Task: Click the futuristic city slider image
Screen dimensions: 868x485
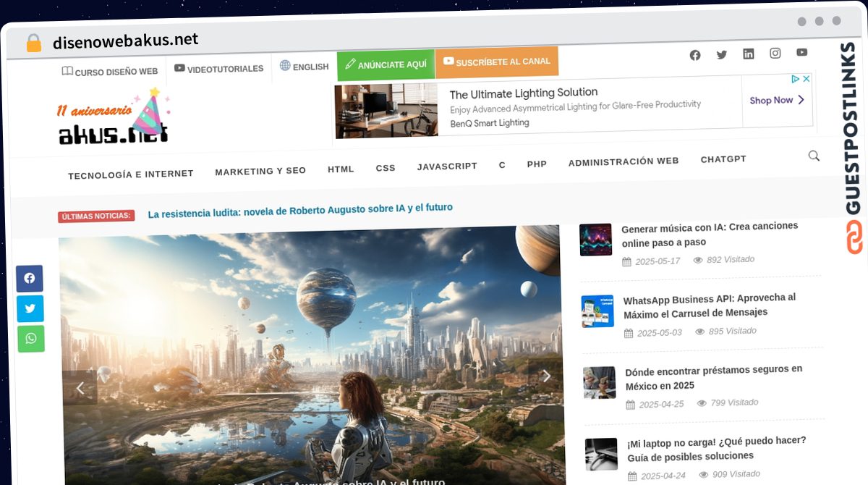Action: click(x=311, y=356)
